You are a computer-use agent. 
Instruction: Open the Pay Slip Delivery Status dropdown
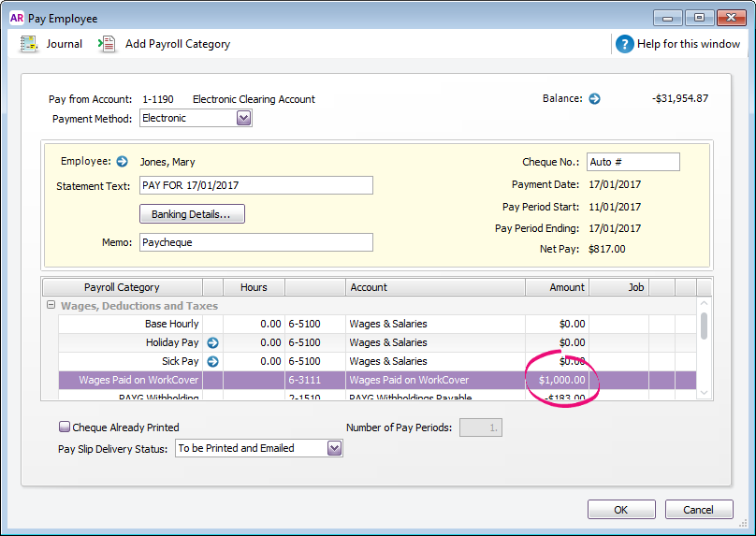pyautogui.click(x=334, y=448)
